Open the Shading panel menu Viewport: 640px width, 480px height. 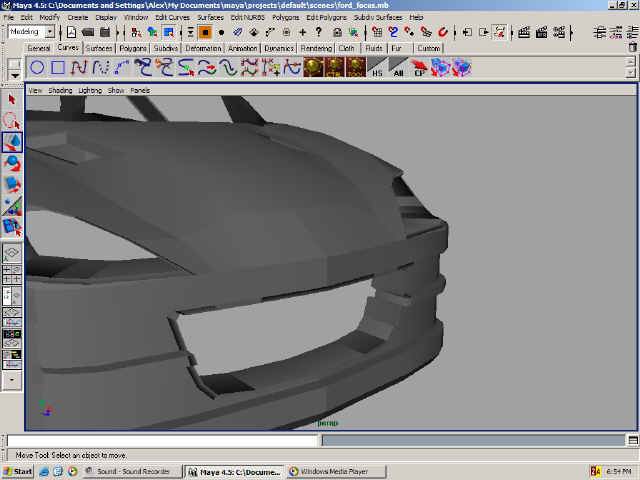(x=61, y=90)
